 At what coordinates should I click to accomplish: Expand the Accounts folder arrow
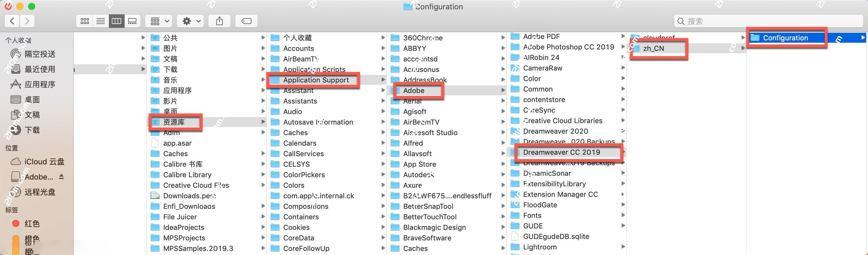pos(383,48)
